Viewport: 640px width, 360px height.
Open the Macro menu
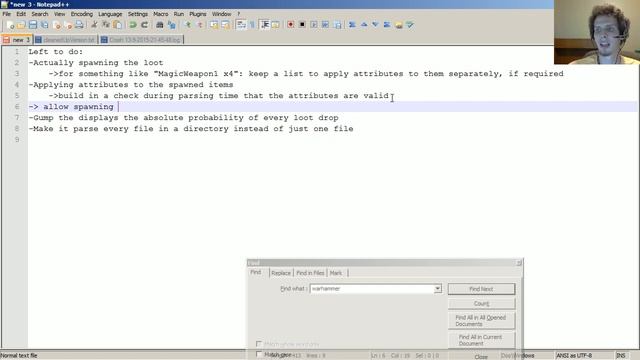pos(160,14)
